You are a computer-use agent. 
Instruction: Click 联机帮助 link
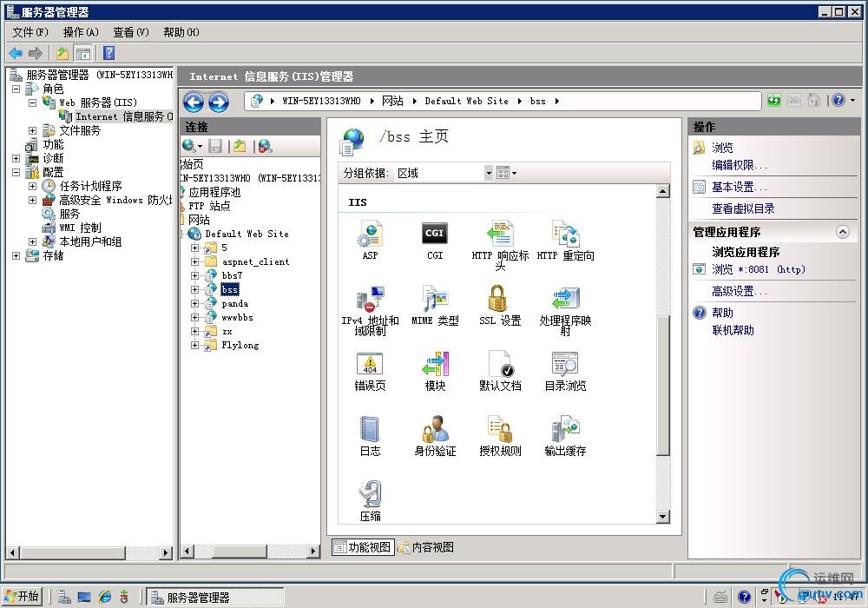(x=733, y=331)
